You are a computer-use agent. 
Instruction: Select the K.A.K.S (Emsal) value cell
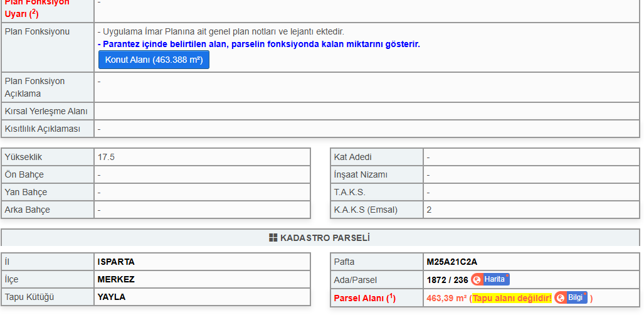pos(531,210)
